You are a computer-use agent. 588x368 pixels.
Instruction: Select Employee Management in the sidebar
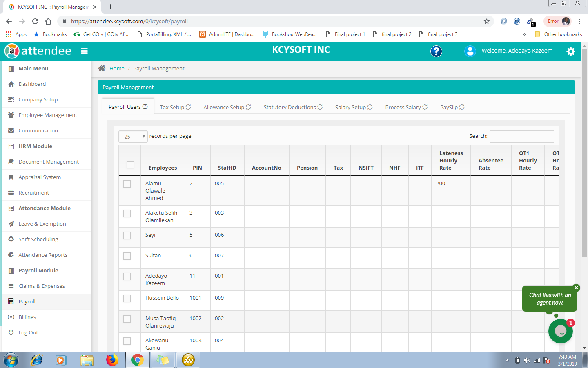(47, 115)
